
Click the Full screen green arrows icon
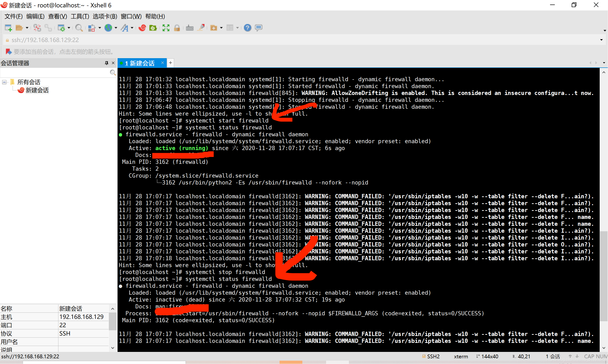[166, 28]
